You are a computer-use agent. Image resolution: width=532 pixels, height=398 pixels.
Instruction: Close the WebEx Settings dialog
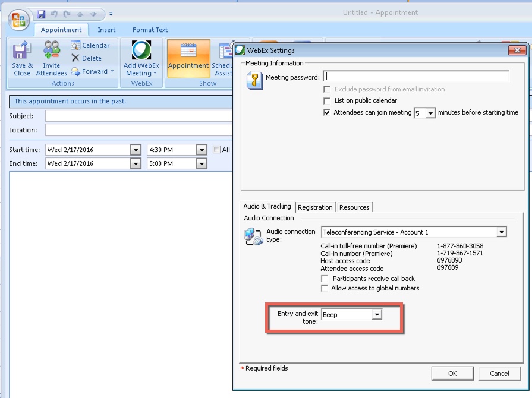[x=517, y=50]
